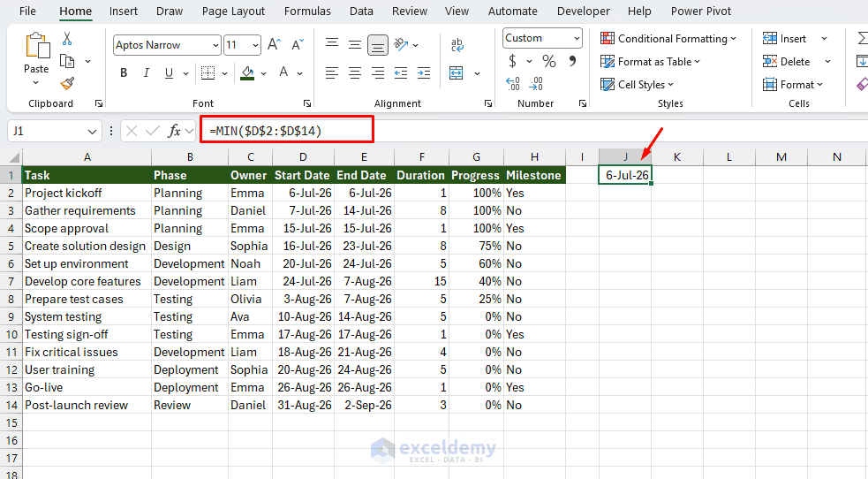
Task: Click the Delete cells button
Action: (x=787, y=62)
